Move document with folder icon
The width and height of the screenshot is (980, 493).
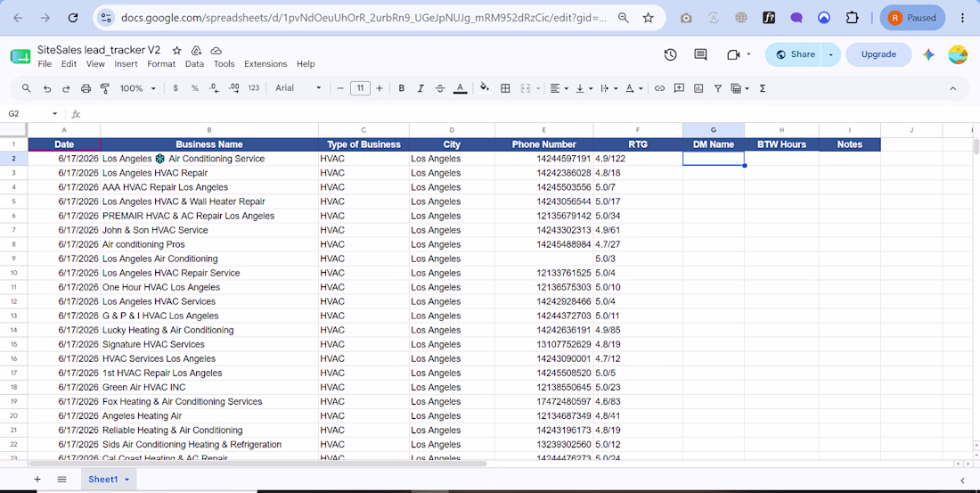click(x=196, y=50)
